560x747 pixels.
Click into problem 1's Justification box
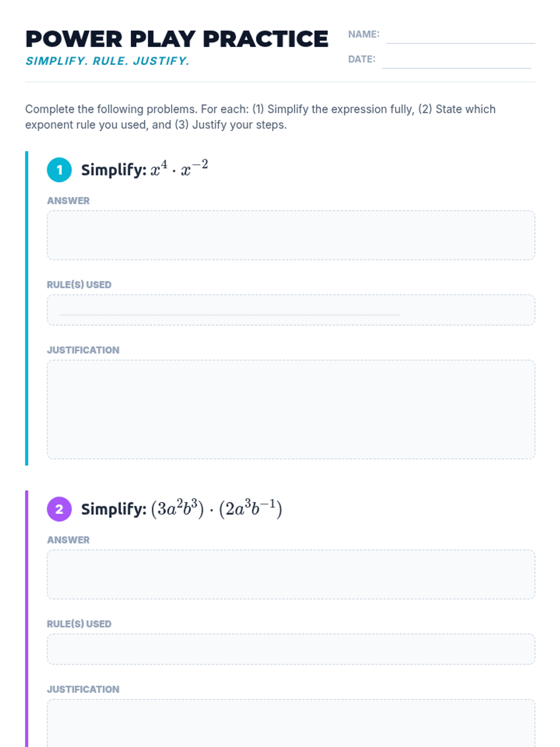(x=291, y=409)
